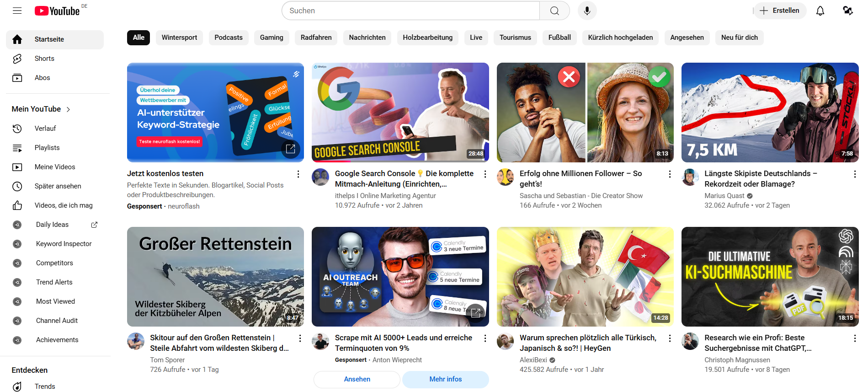Click the search magnifier button
Image resolution: width=868 pixels, height=392 pixels.
[x=554, y=11]
